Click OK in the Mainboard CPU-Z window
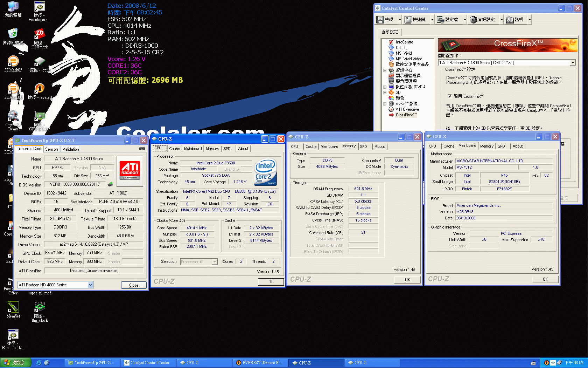 pos(545,279)
